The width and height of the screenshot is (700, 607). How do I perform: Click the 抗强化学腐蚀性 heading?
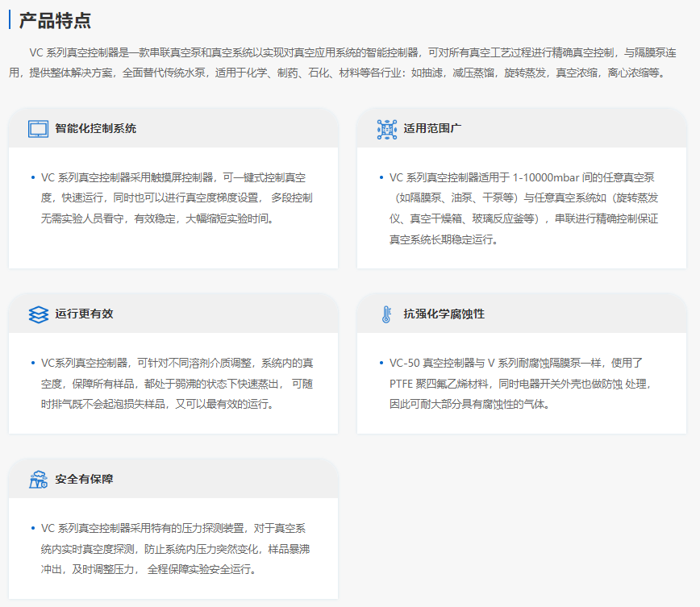click(x=444, y=314)
